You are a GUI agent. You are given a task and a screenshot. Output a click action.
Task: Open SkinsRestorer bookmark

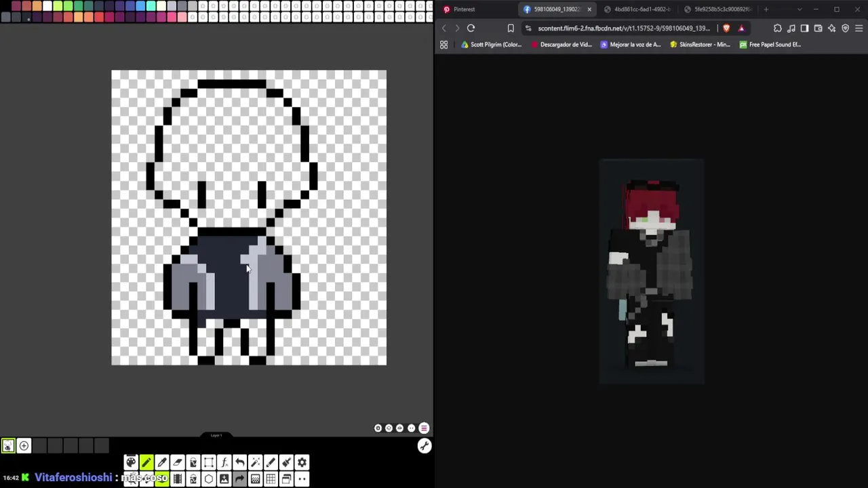[x=700, y=45]
